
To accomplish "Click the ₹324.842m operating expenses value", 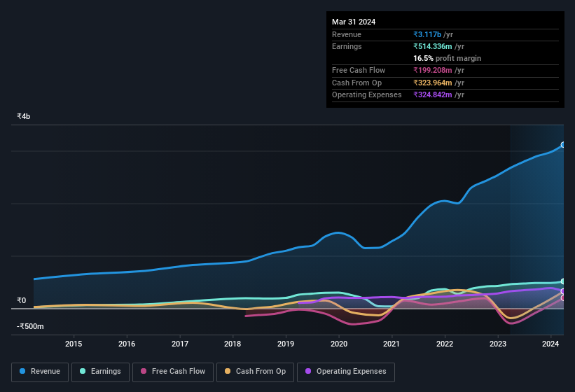I will click(x=433, y=95).
